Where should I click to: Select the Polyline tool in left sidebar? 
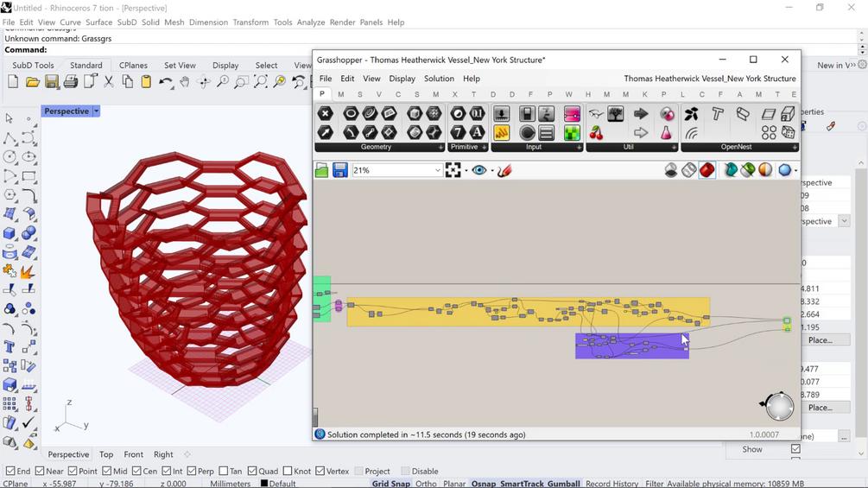[10, 138]
